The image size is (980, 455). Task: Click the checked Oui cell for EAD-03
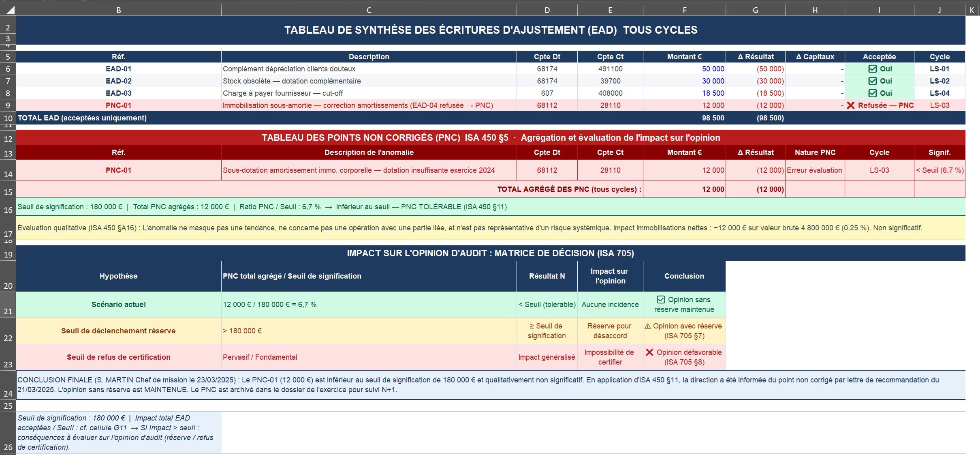tap(879, 93)
